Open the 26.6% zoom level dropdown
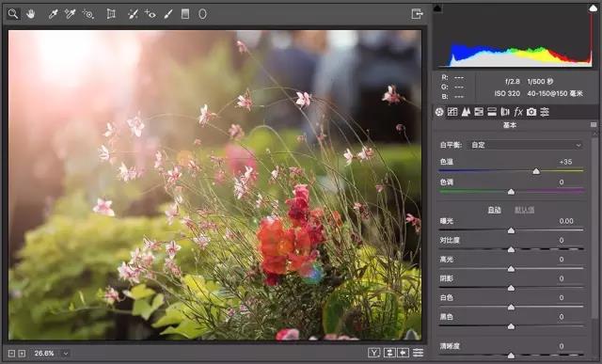602x364 pixels. click(66, 354)
